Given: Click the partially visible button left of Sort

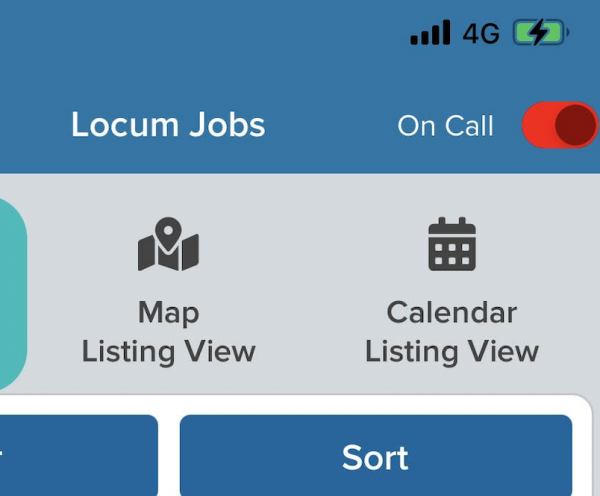Looking at the screenshot, I should click(78, 455).
